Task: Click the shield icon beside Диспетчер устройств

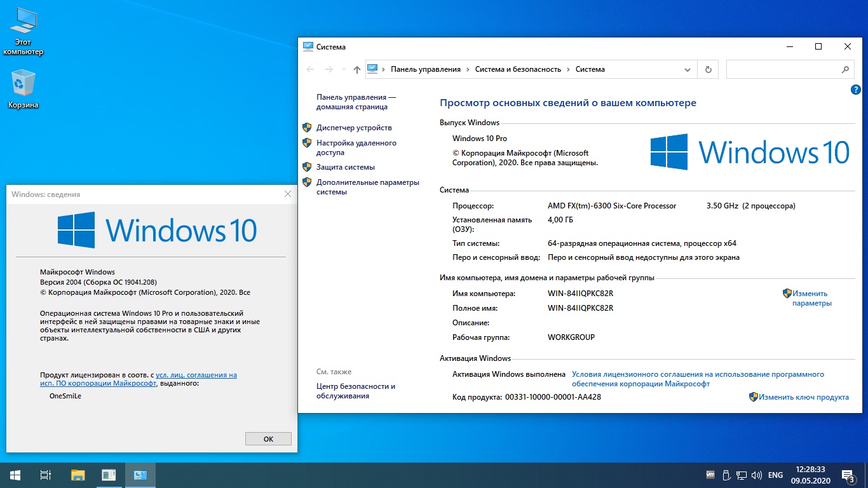Action: pyautogui.click(x=307, y=128)
